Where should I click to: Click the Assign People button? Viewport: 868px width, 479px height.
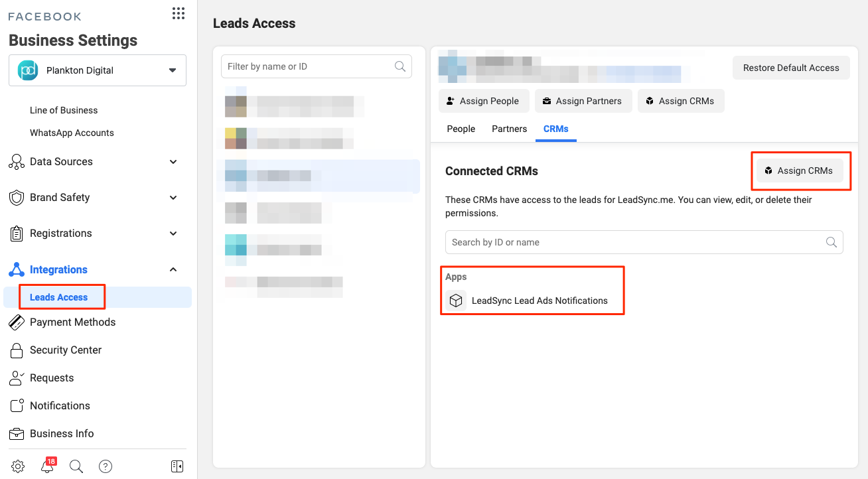click(x=483, y=101)
